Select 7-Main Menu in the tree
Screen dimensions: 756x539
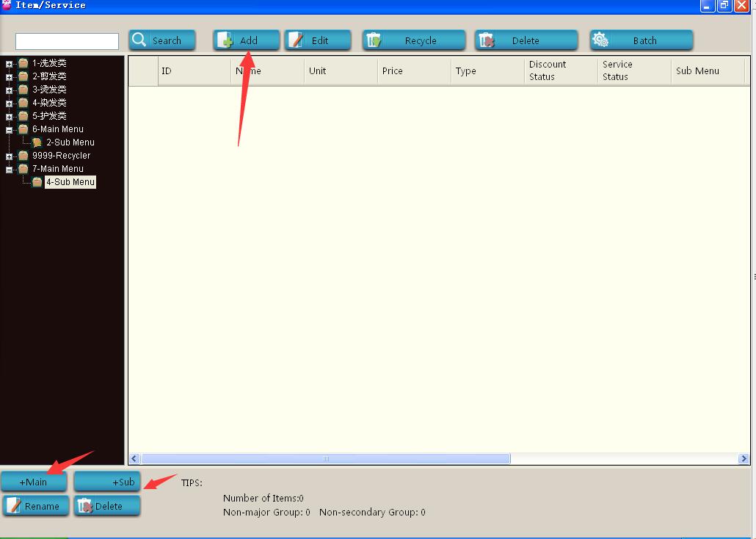pyautogui.click(x=58, y=168)
